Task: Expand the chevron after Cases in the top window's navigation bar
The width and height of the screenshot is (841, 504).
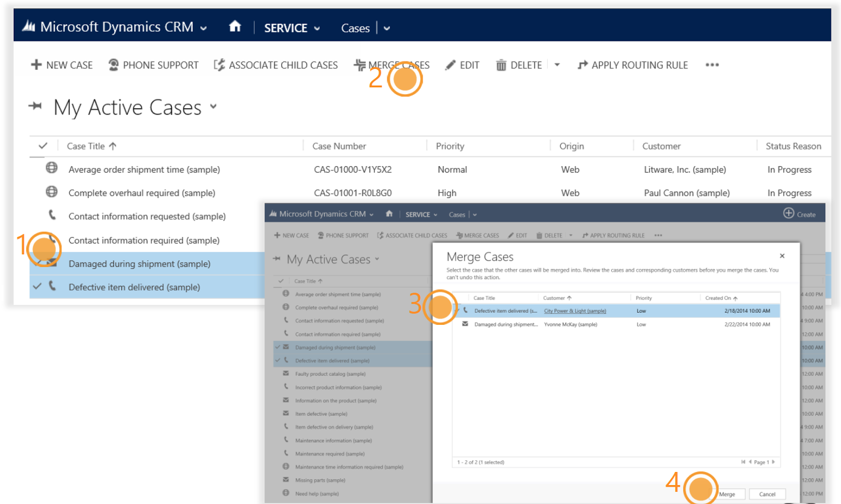Action: (x=387, y=28)
